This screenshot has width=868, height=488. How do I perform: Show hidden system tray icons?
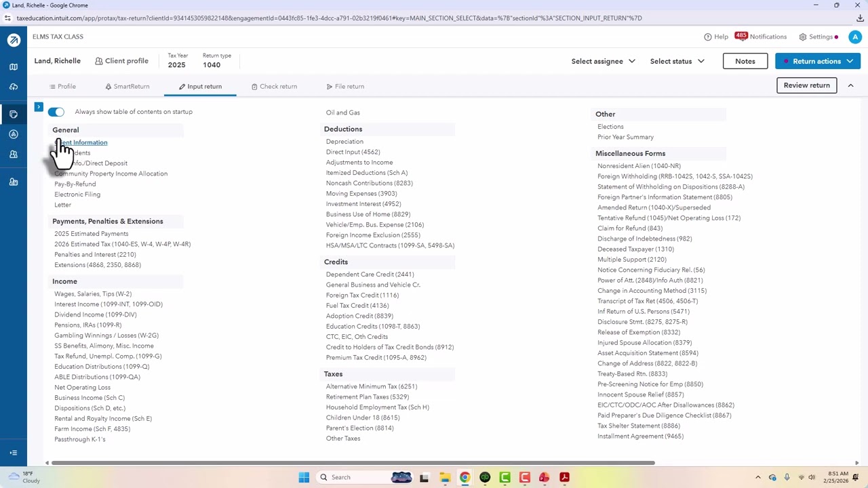pos(758,477)
